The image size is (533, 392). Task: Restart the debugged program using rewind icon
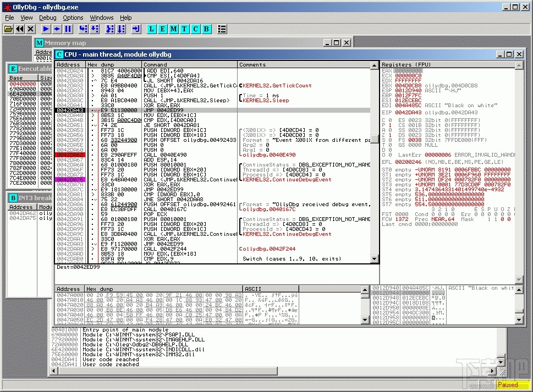20,29
